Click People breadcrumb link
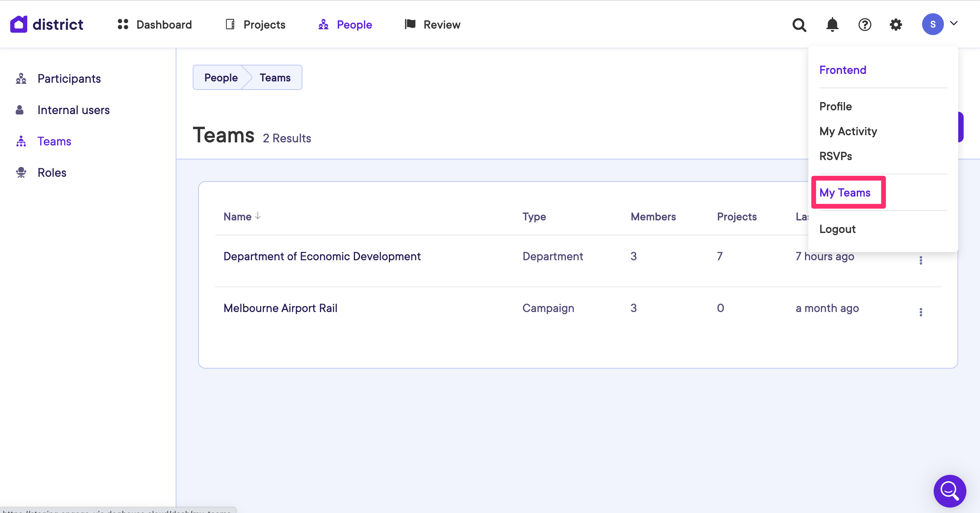This screenshot has height=513, width=980. click(221, 78)
